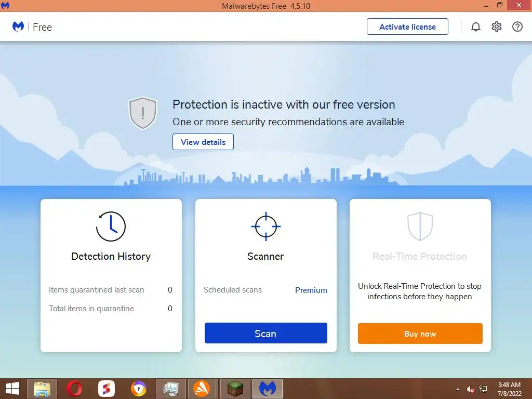Click the Free edition label

click(43, 27)
